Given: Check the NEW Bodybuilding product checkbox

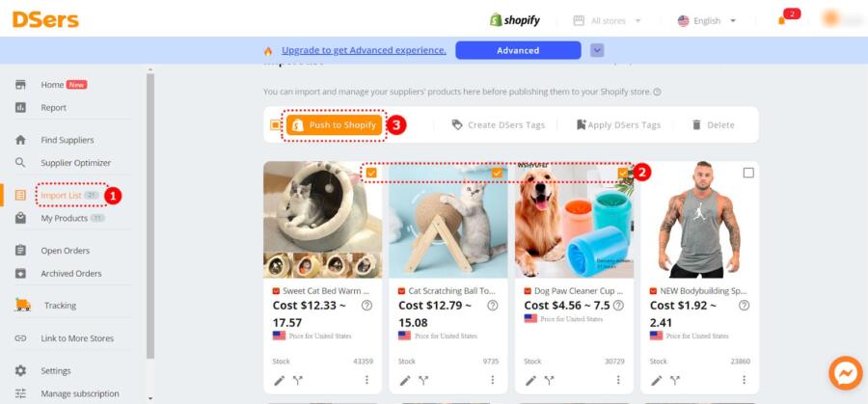Looking at the screenshot, I should click(748, 174).
